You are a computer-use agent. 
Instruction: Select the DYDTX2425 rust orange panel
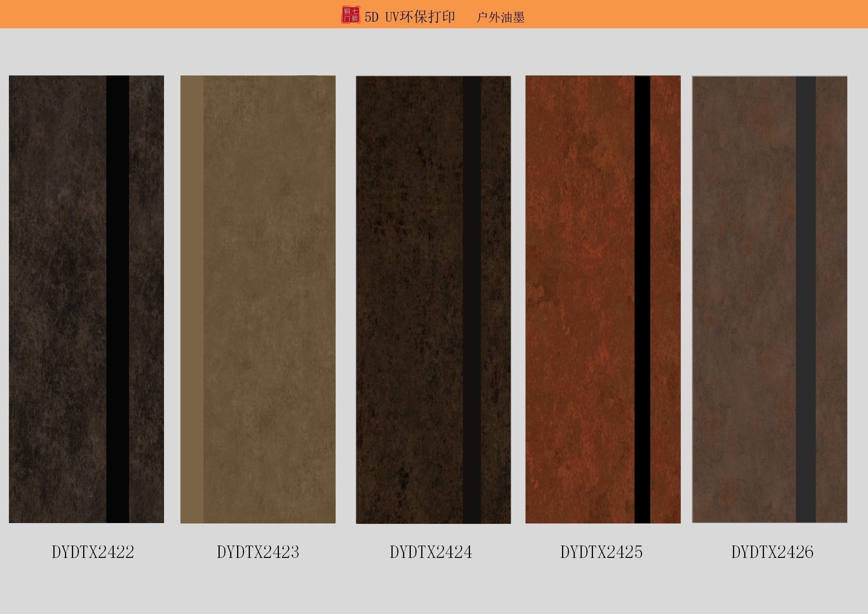coord(579,299)
